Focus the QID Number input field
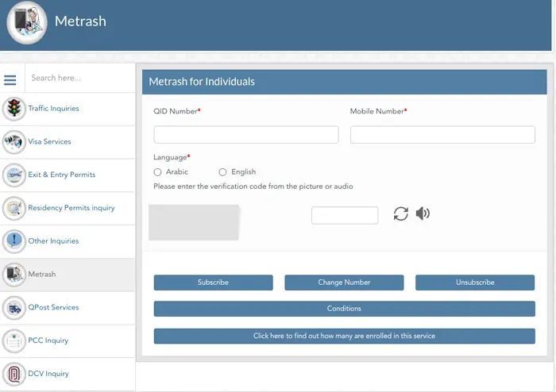Viewport: 556px width, 392px height. pos(246,135)
